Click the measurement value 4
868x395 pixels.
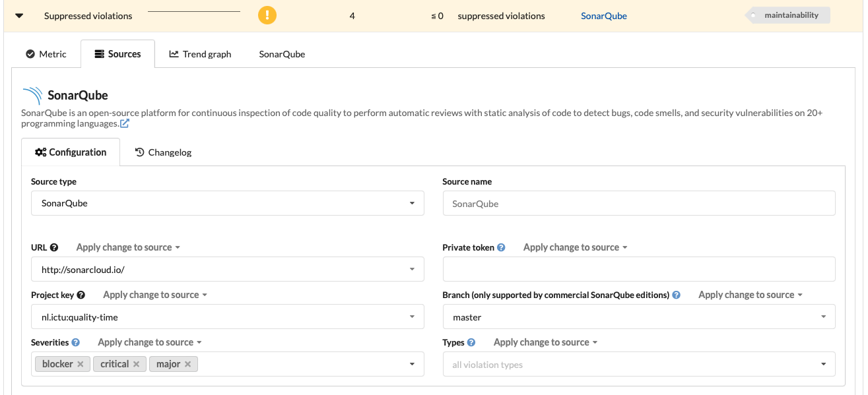(x=352, y=16)
